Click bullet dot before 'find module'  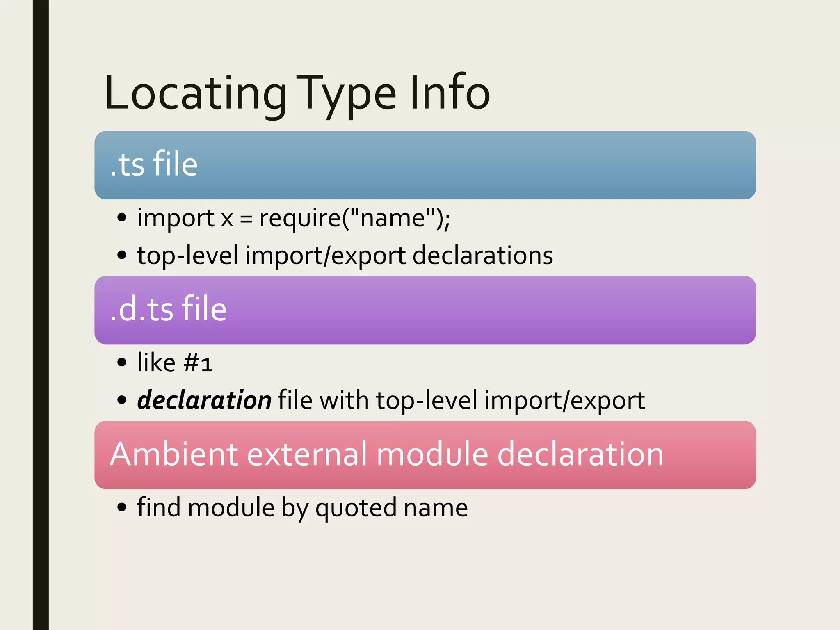coord(121,508)
